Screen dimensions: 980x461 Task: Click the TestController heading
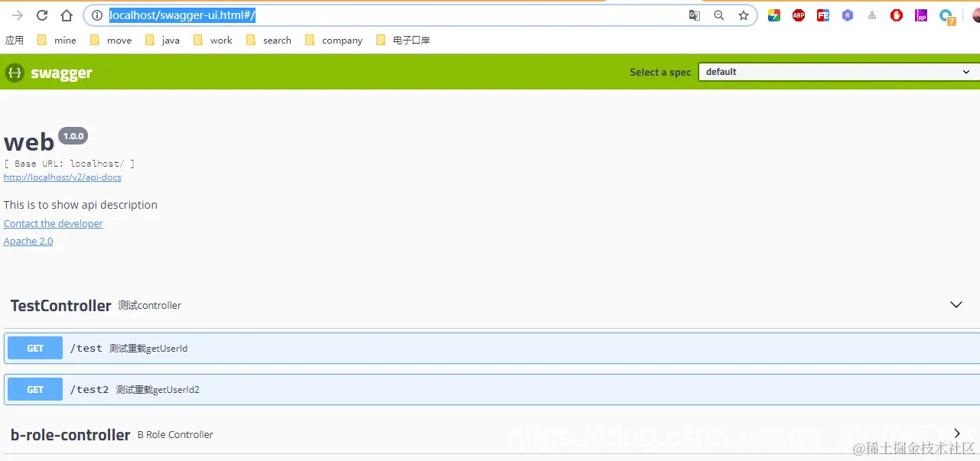point(61,305)
